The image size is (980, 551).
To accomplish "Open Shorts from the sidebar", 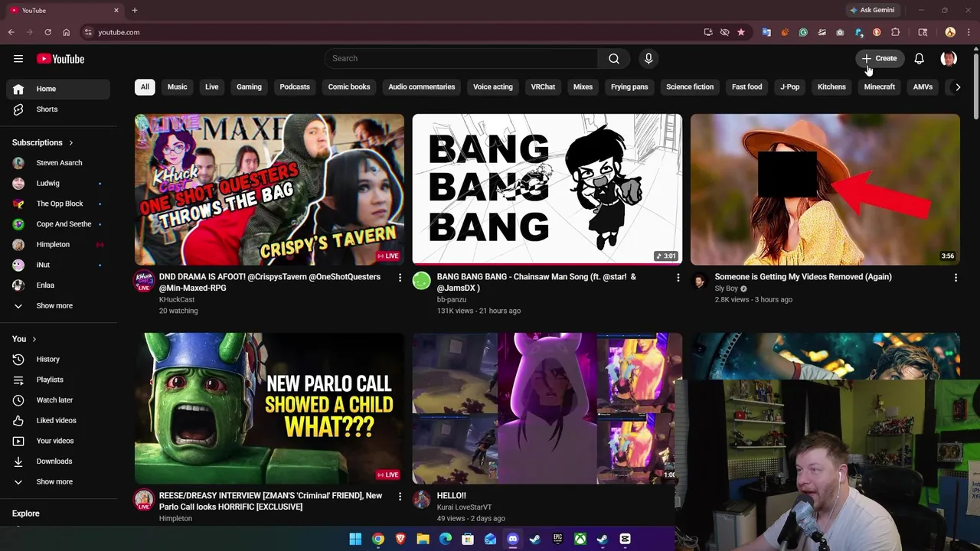I will [x=58, y=109].
